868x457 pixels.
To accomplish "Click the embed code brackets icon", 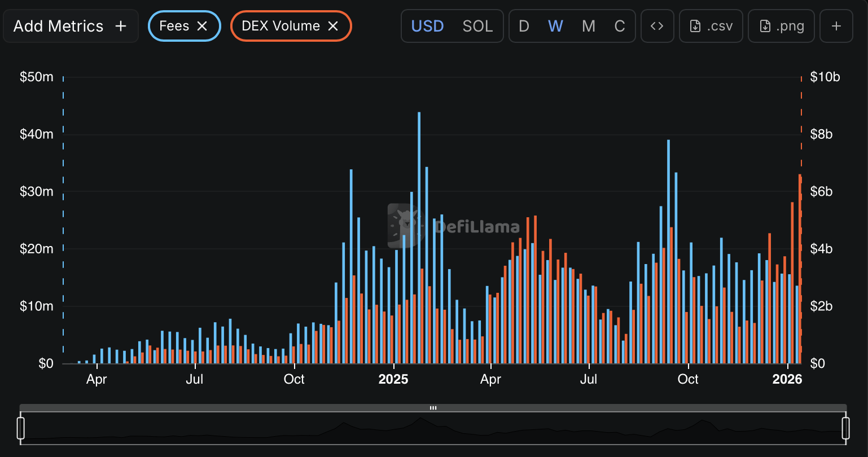I will click(657, 26).
